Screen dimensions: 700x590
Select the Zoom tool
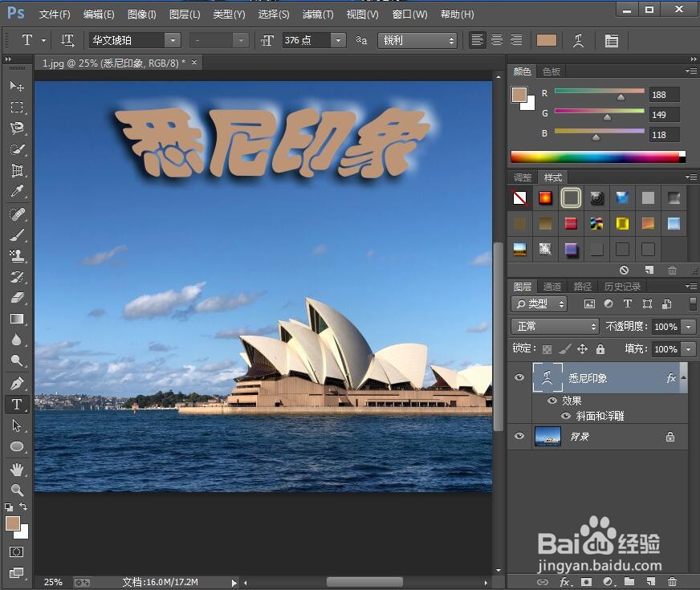tap(16, 488)
